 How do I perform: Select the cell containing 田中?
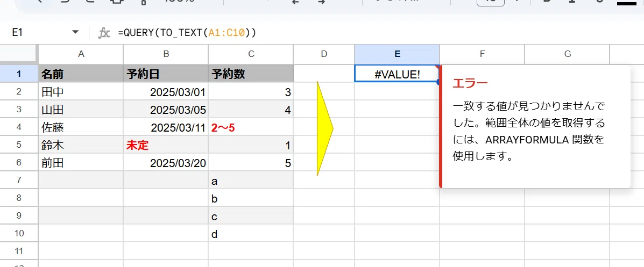click(81, 92)
